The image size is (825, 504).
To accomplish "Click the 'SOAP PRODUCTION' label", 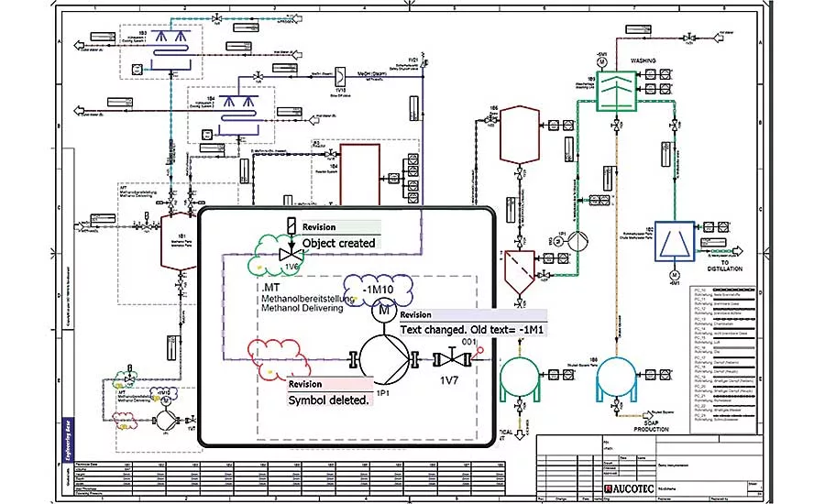I will (651, 425).
